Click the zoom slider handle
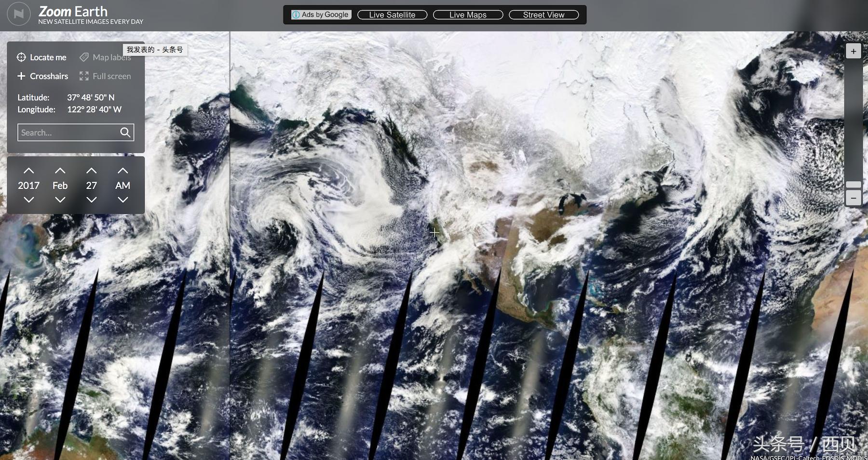 (854, 184)
